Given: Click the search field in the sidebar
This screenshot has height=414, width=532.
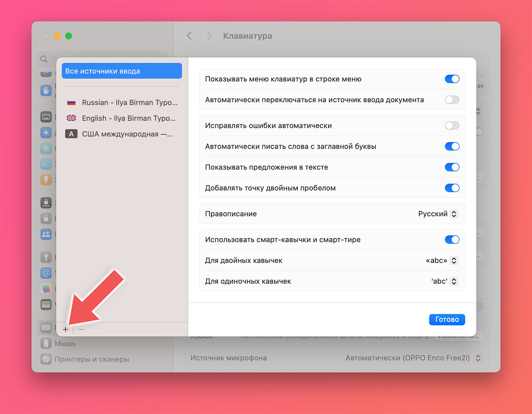Looking at the screenshot, I should pos(102,59).
